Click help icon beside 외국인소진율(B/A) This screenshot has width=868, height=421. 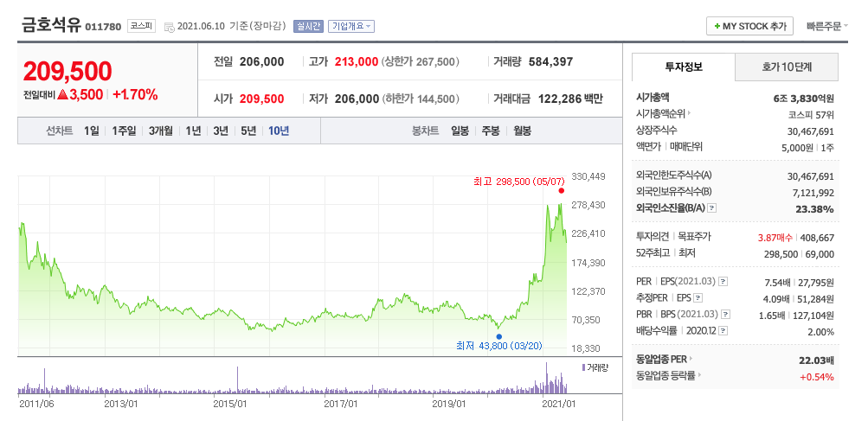pyautogui.click(x=712, y=209)
